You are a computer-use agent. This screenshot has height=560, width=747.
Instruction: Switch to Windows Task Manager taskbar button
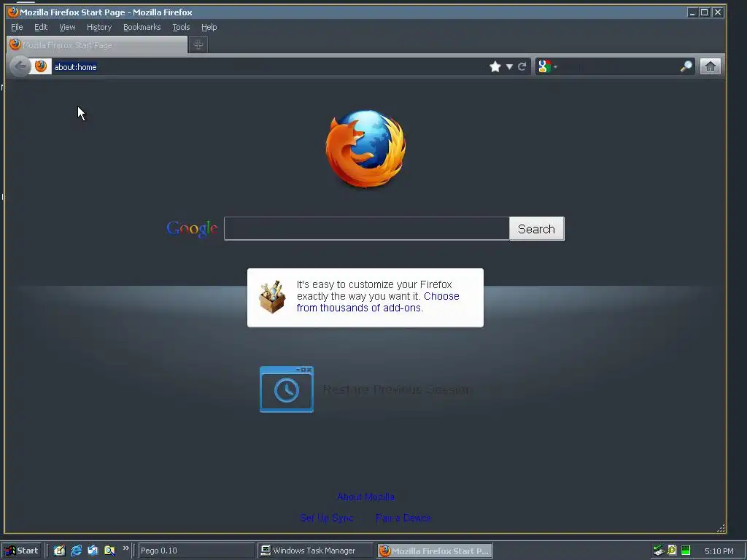[315, 551]
